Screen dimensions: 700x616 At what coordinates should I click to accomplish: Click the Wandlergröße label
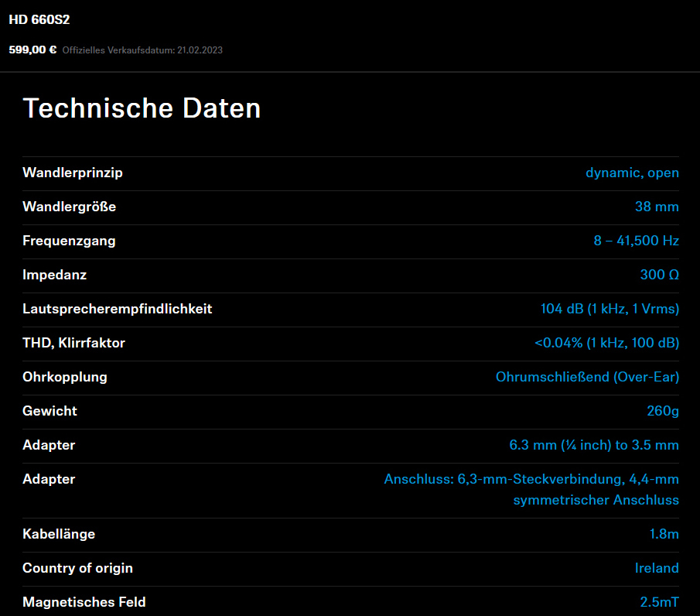click(x=69, y=207)
